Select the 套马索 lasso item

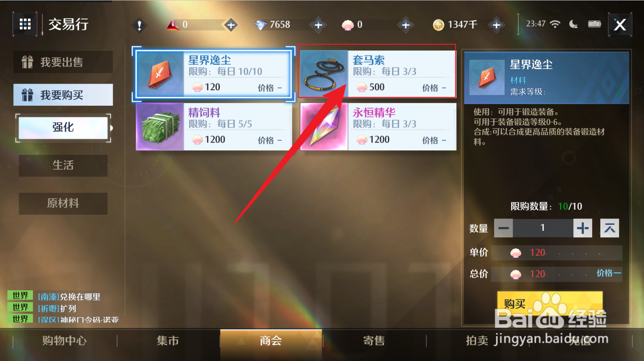378,73
